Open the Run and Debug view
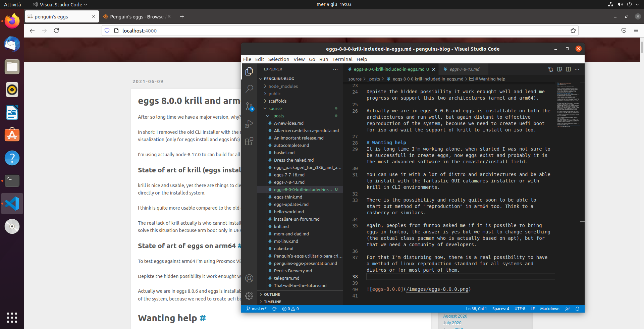 [x=249, y=124]
